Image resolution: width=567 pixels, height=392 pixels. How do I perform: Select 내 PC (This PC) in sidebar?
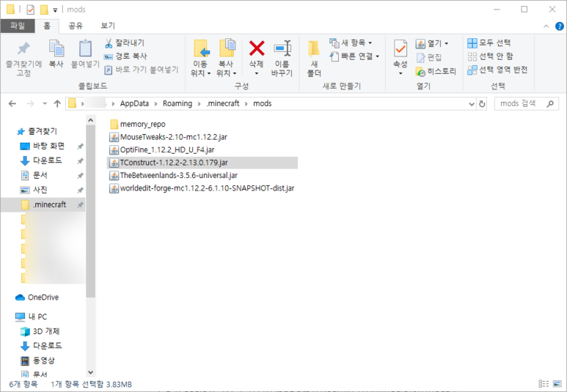(x=31, y=317)
